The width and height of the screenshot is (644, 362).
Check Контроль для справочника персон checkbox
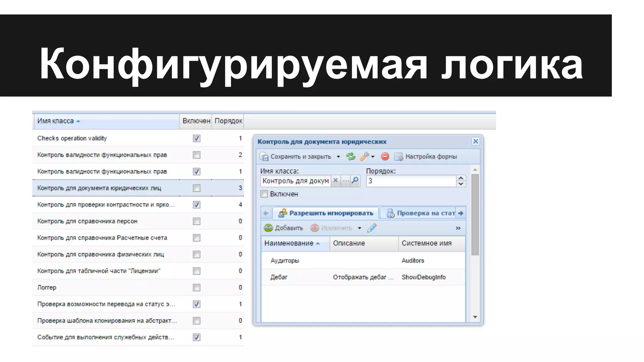pos(197,221)
